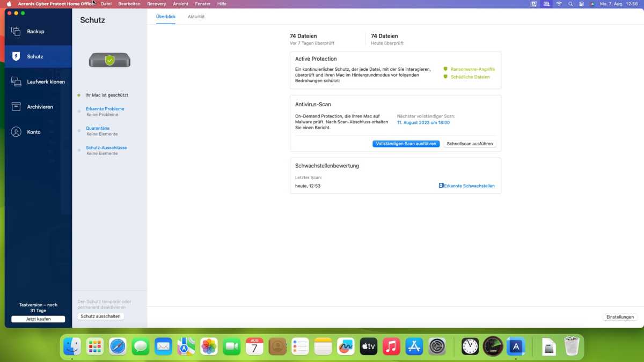Open the Recovery menu
The height and width of the screenshot is (362, 644).
coord(157,4)
